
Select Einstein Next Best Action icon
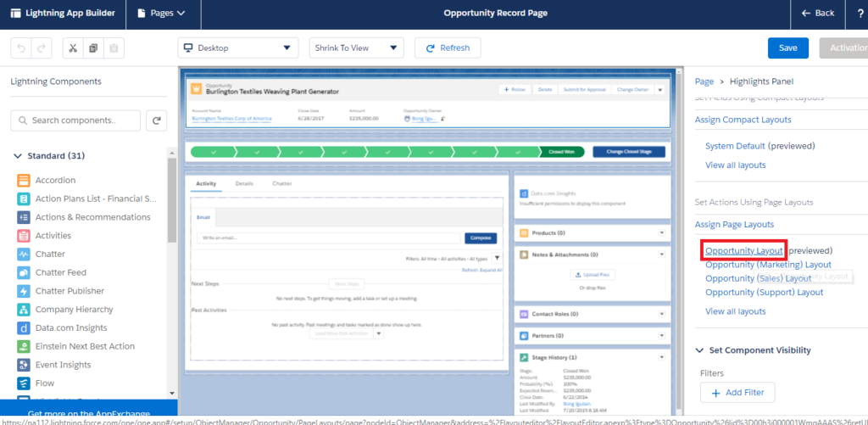point(23,346)
